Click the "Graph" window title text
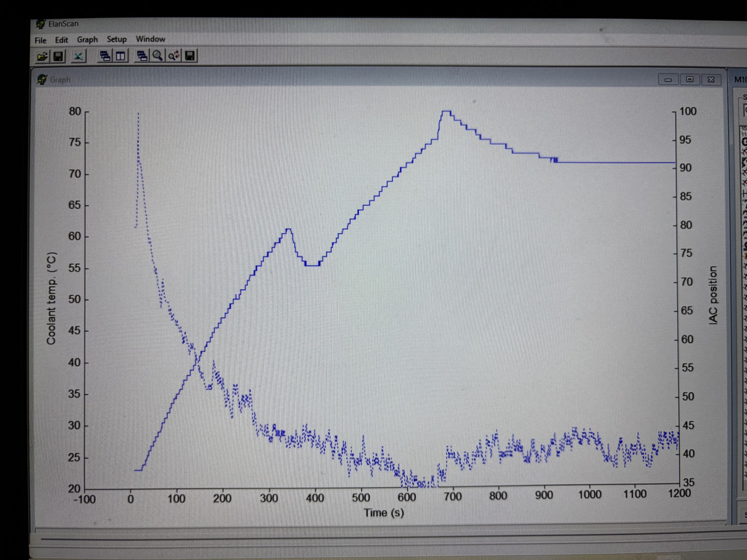Image resolution: width=747 pixels, height=560 pixels. click(x=60, y=80)
